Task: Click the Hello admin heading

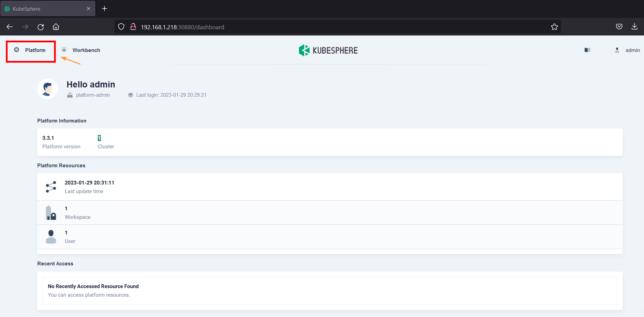Action: point(91,85)
